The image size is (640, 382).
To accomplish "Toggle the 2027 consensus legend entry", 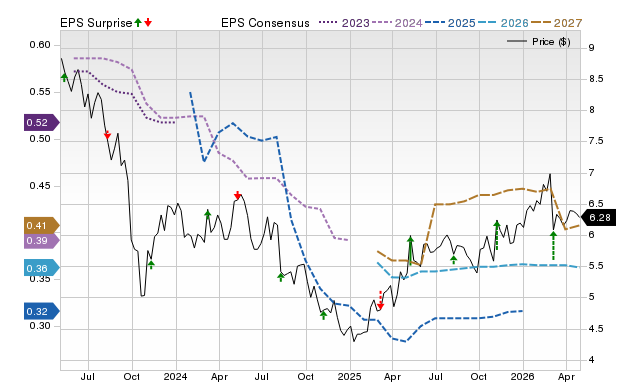I will click(x=556, y=23).
